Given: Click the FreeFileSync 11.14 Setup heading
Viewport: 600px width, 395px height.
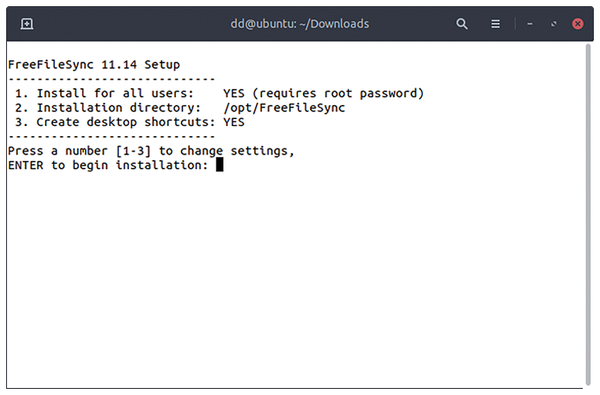Looking at the screenshot, I should (94, 65).
